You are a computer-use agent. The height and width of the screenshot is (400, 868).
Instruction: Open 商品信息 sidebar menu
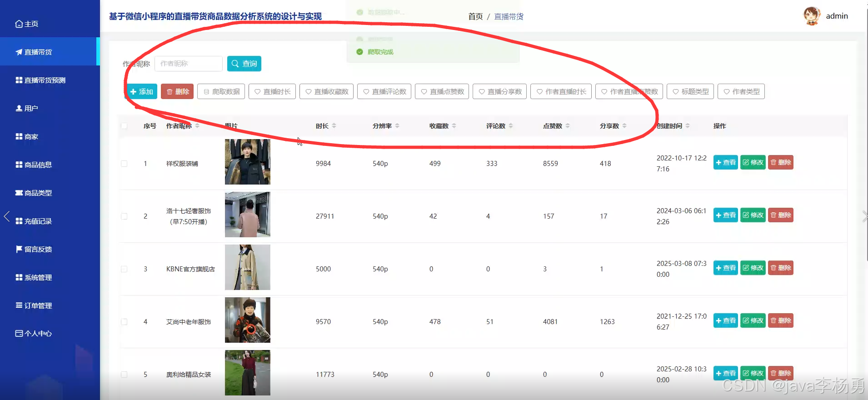(x=49, y=165)
